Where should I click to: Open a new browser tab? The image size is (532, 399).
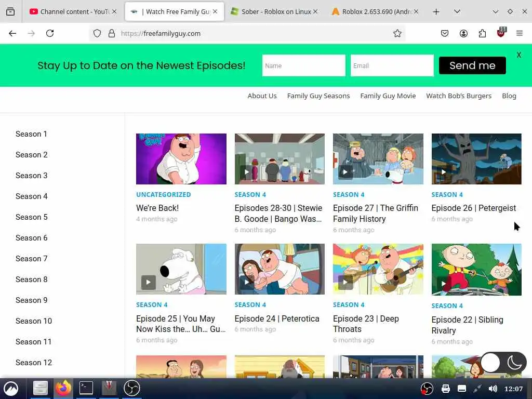436,12
